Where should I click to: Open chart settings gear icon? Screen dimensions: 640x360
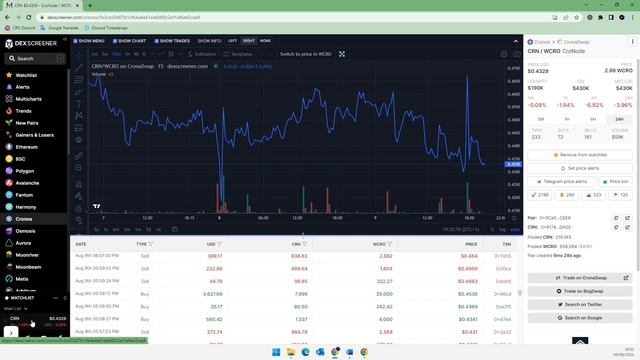click(x=504, y=54)
